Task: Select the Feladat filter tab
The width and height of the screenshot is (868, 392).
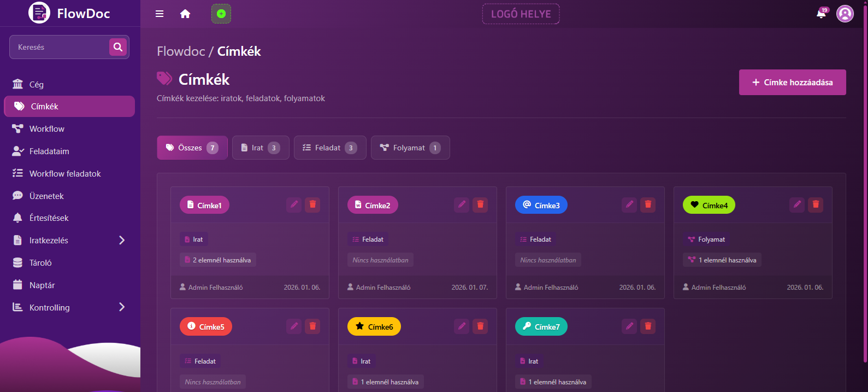Action: coord(329,148)
